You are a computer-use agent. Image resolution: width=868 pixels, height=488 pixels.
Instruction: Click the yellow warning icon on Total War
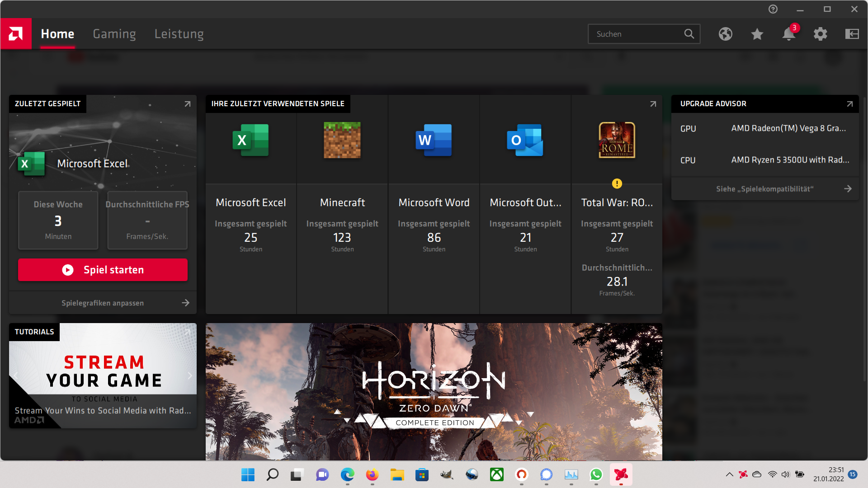pyautogui.click(x=617, y=183)
